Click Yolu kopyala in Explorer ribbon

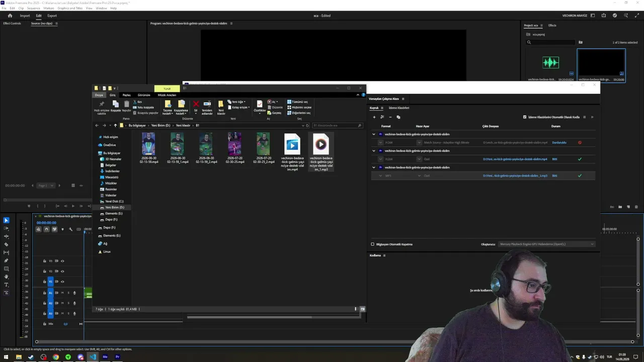[x=143, y=107]
